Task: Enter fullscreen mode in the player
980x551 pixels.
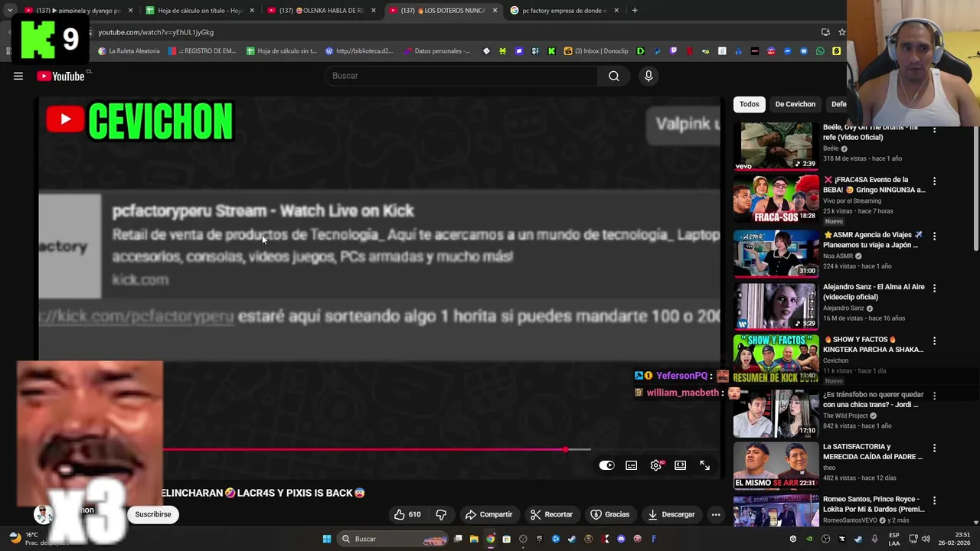Action: 704,465
